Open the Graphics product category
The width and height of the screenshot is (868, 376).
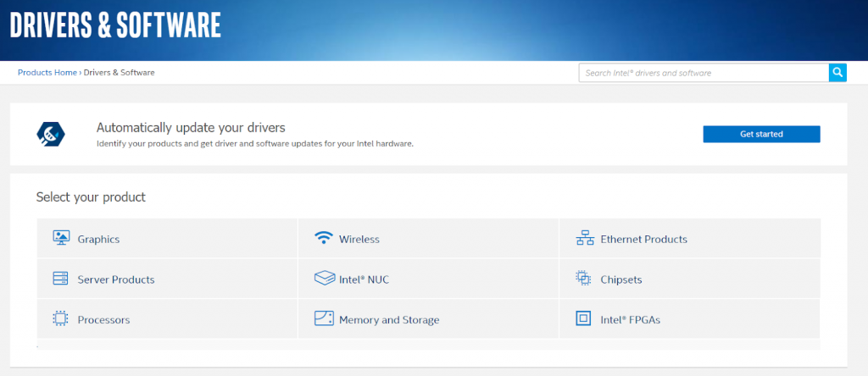(167, 238)
